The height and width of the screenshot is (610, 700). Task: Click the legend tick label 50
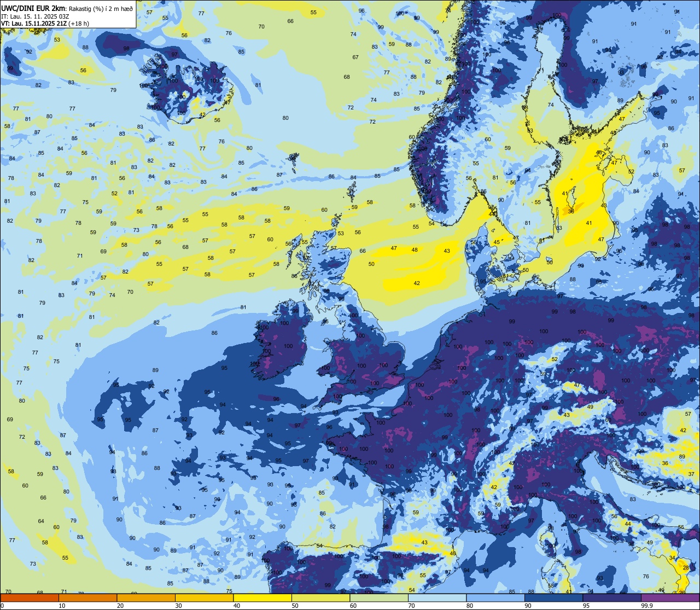pos(295,606)
